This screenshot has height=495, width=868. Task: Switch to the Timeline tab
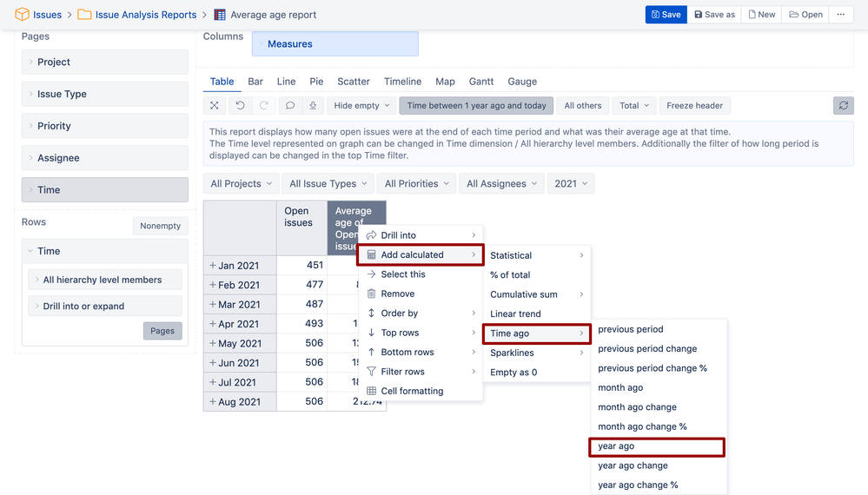(402, 82)
